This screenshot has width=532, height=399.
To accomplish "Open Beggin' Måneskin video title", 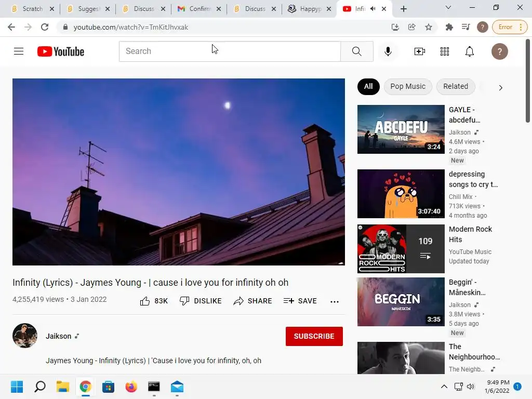I will click(467, 287).
